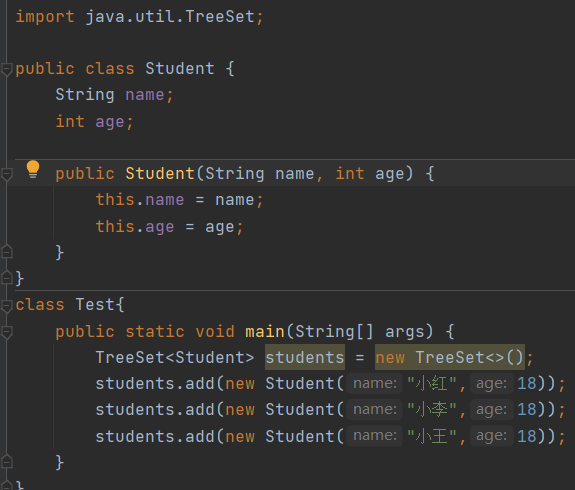Click the Test class name
Viewport: 575px width, 490px height.
tap(95, 305)
